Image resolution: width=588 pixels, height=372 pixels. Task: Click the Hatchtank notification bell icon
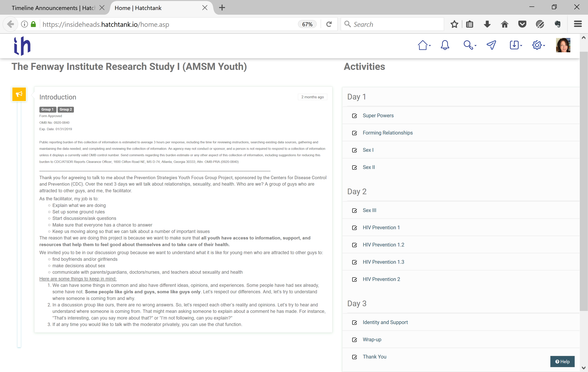click(x=445, y=45)
